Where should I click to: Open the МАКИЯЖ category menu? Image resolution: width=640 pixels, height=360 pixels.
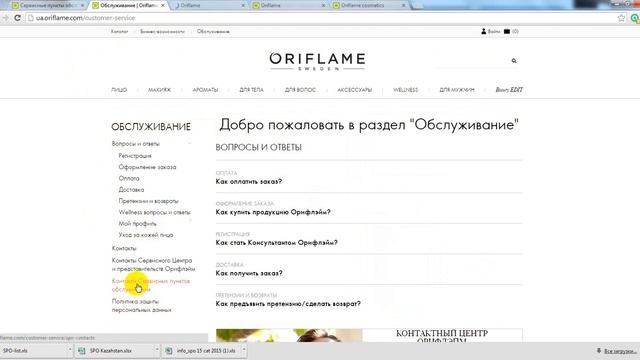[x=160, y=90]
